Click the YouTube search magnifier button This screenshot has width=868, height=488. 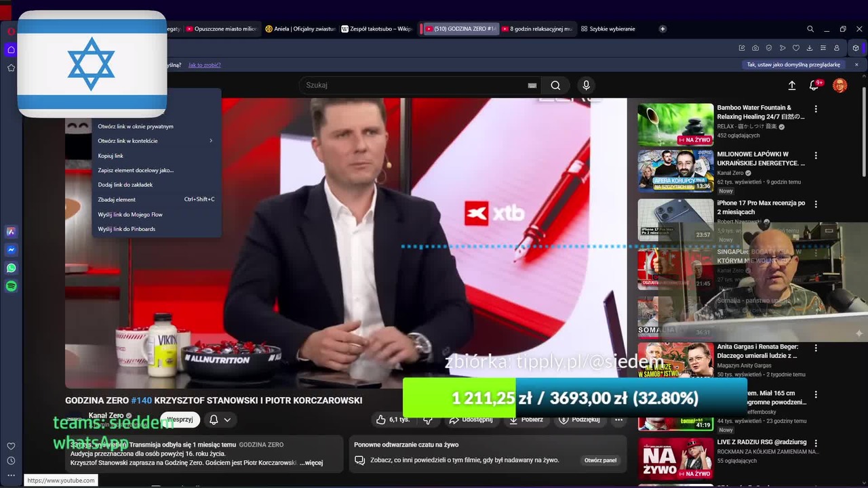pyautogui.click(x=555, y=85)
